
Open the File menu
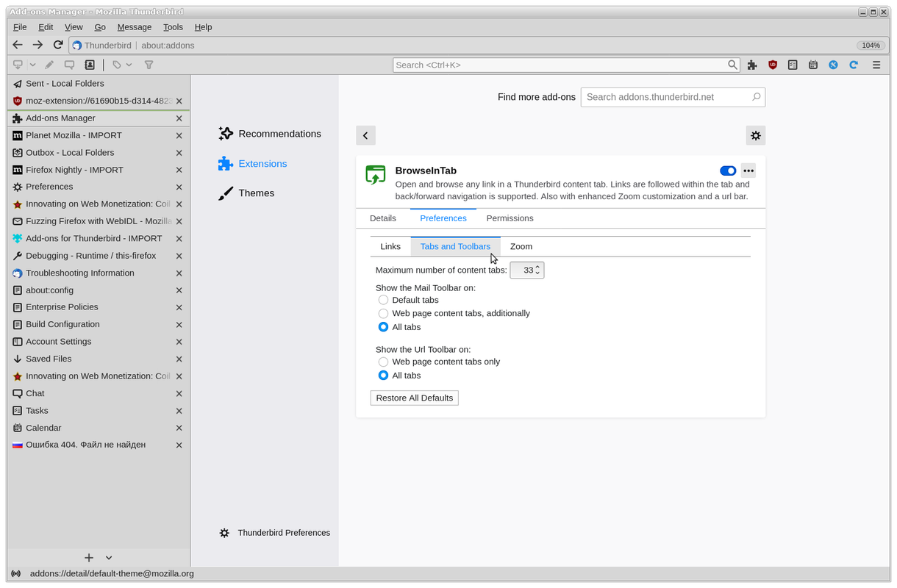point(20,27)
